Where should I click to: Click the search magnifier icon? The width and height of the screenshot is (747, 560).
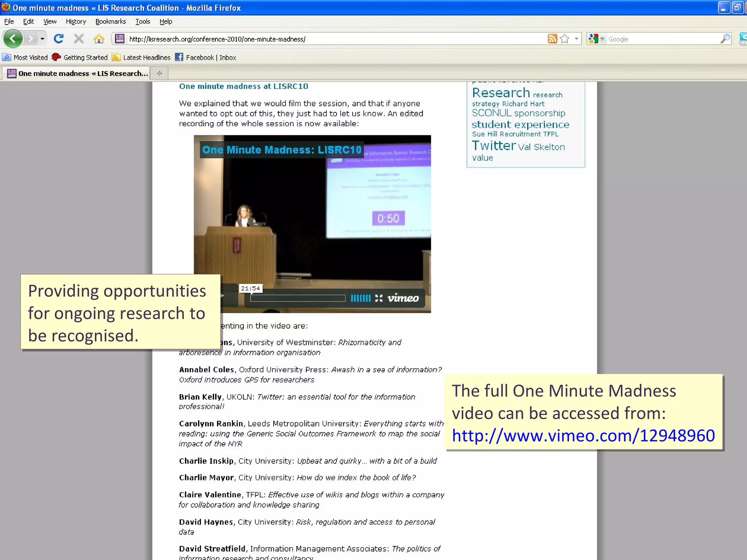click(x=725, y=39)
